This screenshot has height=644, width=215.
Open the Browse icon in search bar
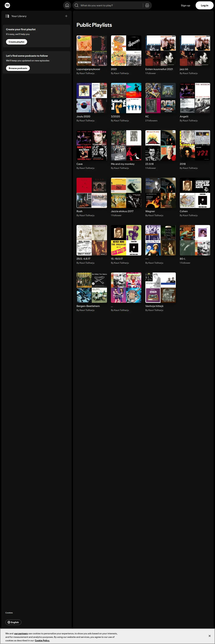[x=147, y=5]
